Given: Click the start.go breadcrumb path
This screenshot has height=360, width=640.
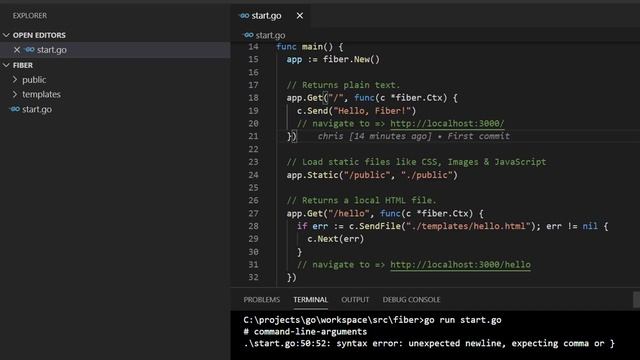Looking at the screenshot, I should click(270, 35).
